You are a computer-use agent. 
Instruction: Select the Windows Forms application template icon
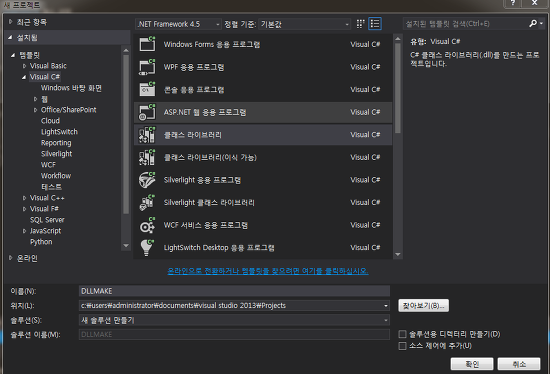point(147,44)
